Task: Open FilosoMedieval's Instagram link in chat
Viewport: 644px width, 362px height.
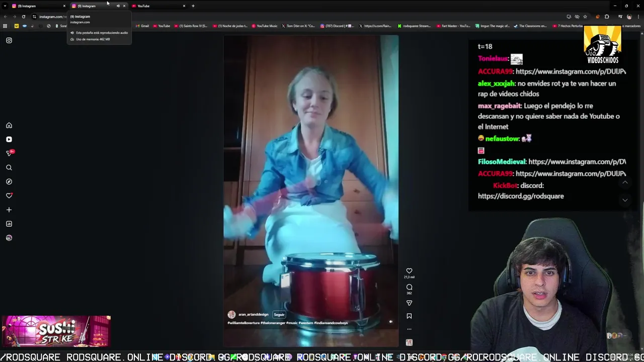Action: click(x=577, y=161)
